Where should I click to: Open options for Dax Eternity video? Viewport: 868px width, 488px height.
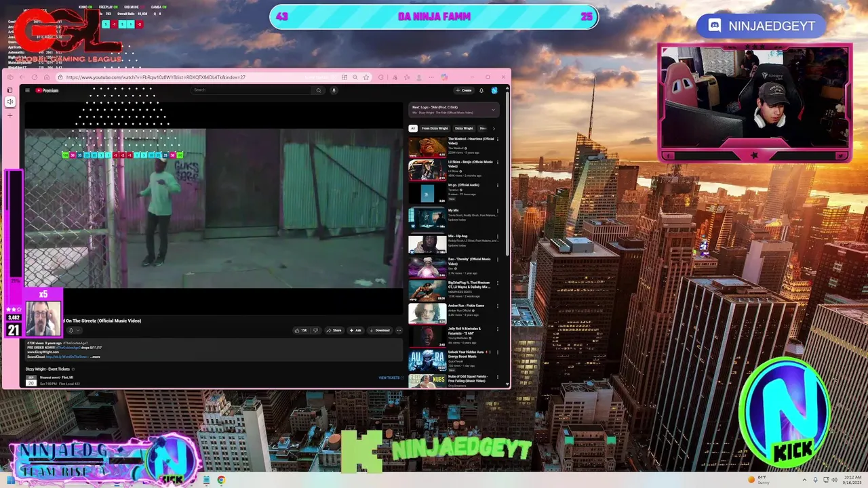(498, 260)
